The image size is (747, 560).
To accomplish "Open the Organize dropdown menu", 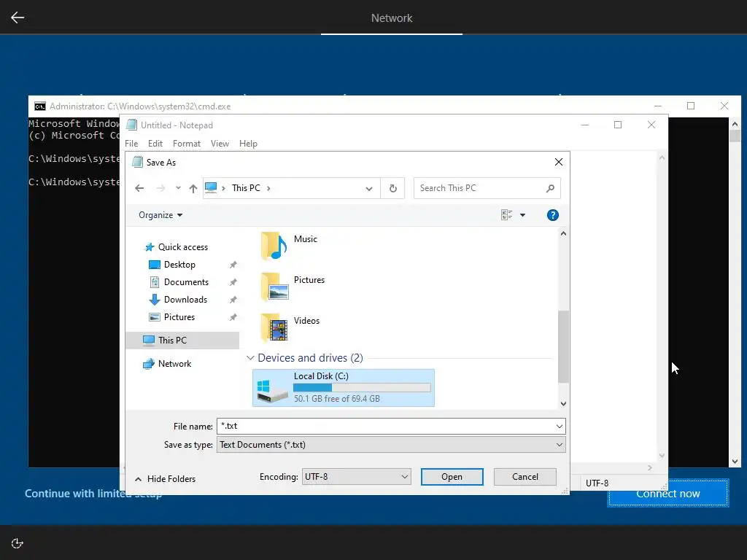I will (x=160, y=215).
